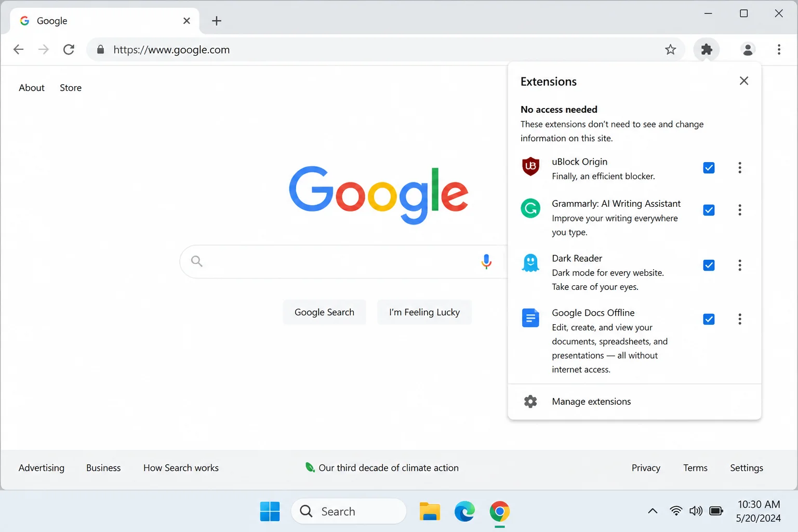This screenshot has height=532, width=798.
Task: Toggle the Google Docs Offline checkbox
Action: pos(709,319)
